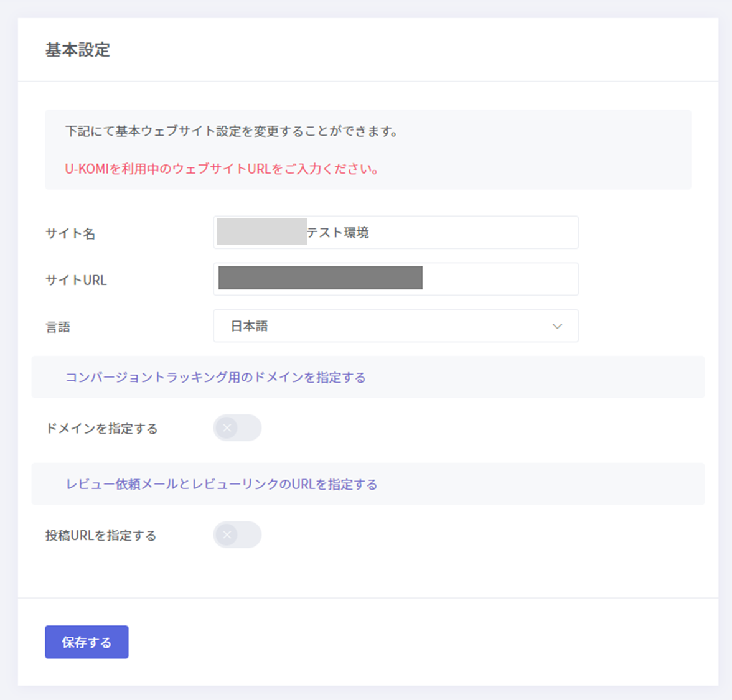Click the red U-KOMI website URL notice
Image resolution: width=732 pixels, height=700 pixels.
pyautogui.click(x=222, y=169)
